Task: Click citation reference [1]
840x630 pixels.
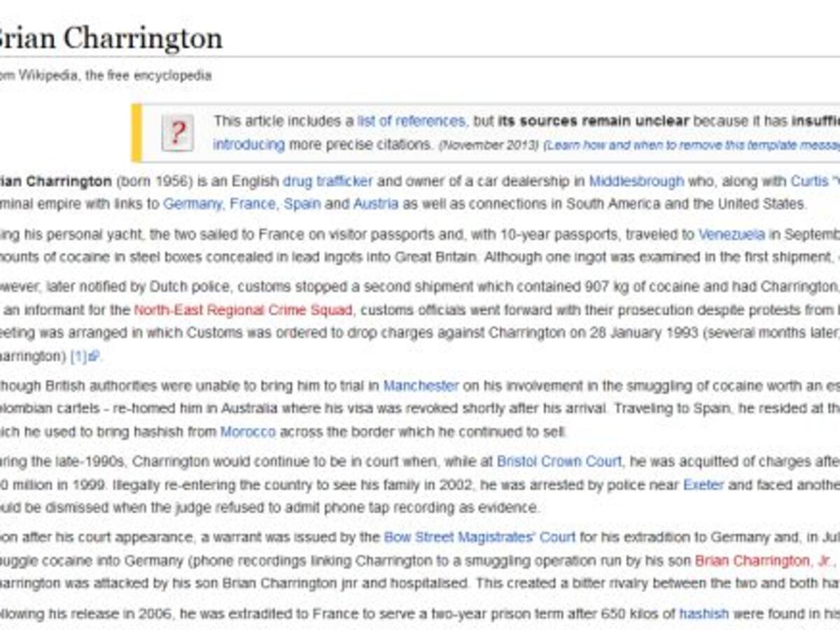Action: (78, 356)
